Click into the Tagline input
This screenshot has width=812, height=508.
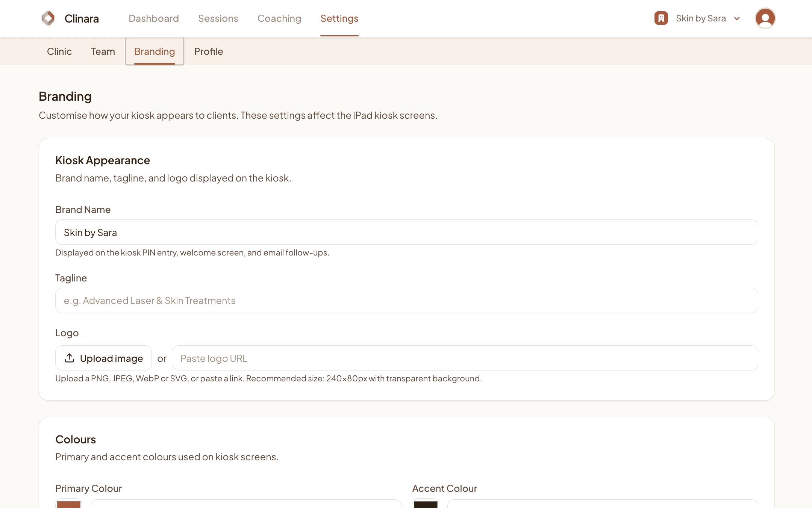tap(406, 301)
